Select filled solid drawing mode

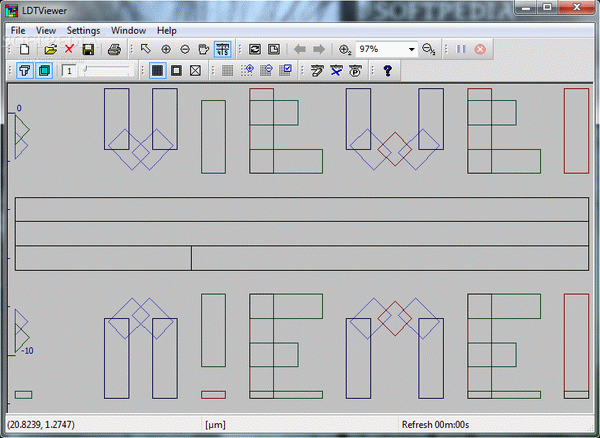pos(157,71)
